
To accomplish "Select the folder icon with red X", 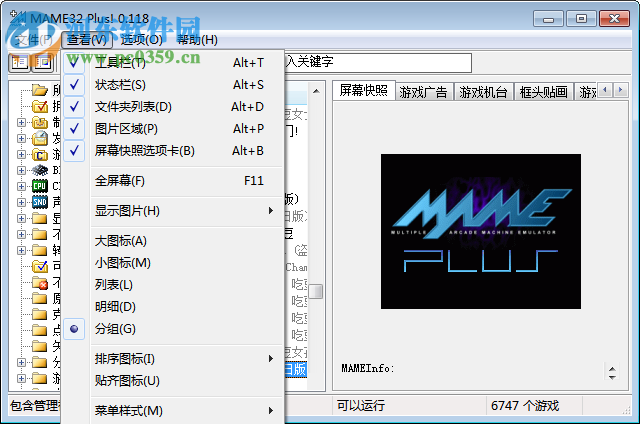I will 40,282.
